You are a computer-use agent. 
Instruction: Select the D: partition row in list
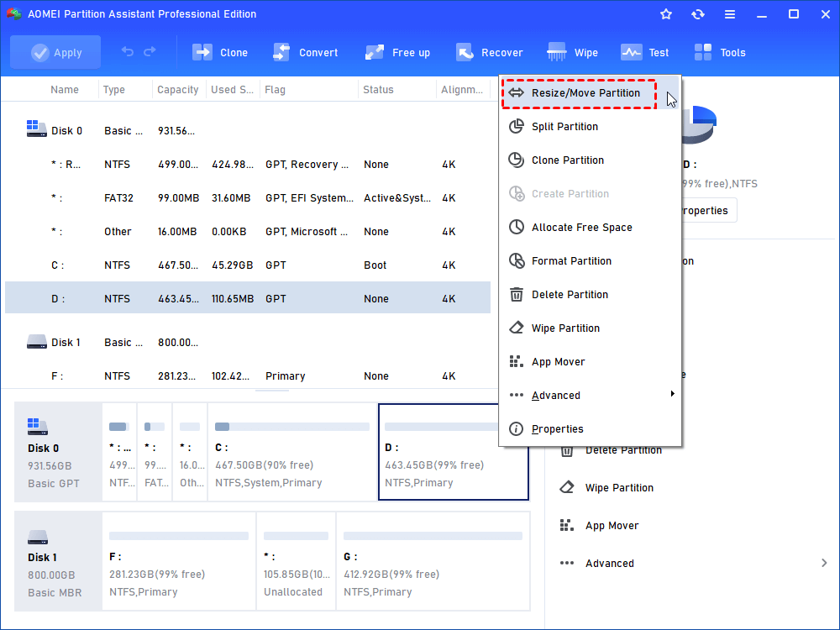(x=248, y=299)
